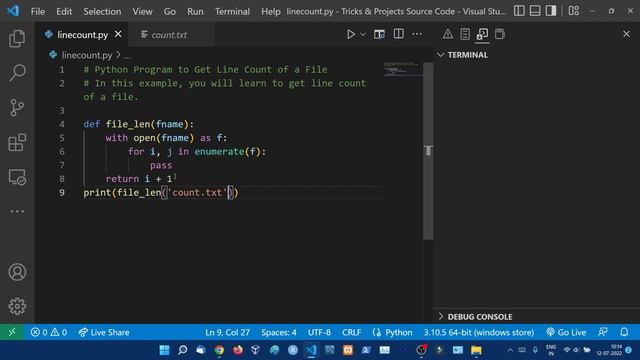Change file encoding UTF-8
640x360 pixels.
tap(319, 332)
